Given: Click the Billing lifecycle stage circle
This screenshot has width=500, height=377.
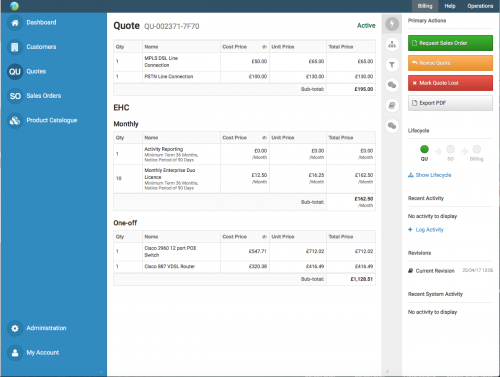Looking at the screenshot, I should [x=477, y=149].
